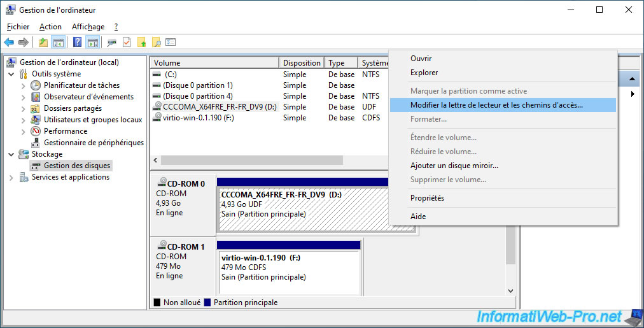Select the Observateur d'événements icon
Image resolution: width=644 pixels, height=328 pixels.
pos(36,97)
